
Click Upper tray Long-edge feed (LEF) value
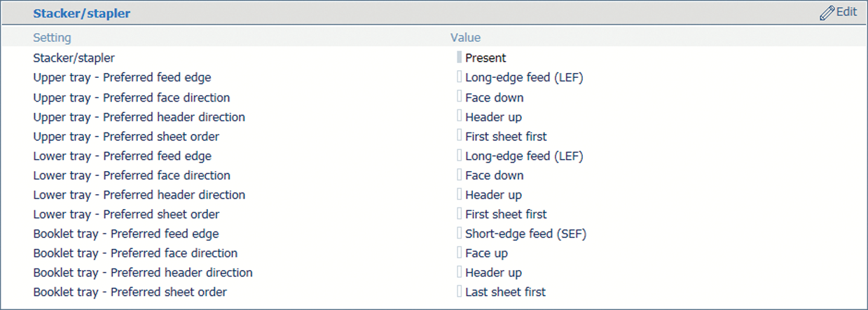524,78
